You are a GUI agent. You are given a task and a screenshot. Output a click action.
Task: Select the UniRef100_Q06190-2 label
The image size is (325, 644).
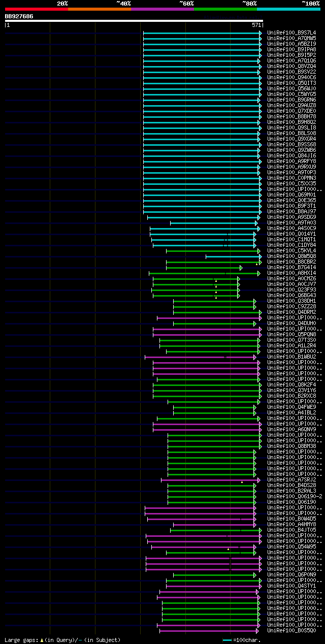tap(295, 496)
